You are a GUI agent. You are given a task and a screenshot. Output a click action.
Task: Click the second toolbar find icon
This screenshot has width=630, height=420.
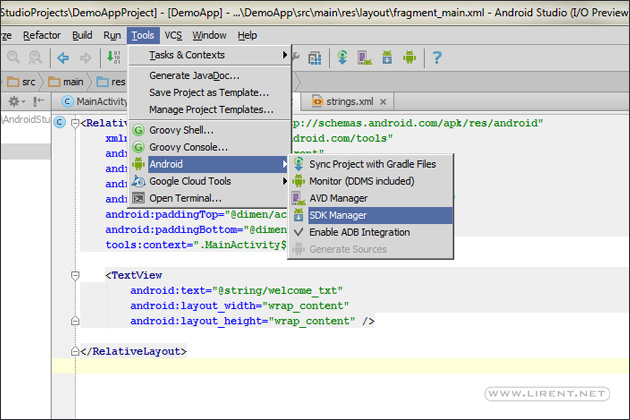tap(35, 57)
